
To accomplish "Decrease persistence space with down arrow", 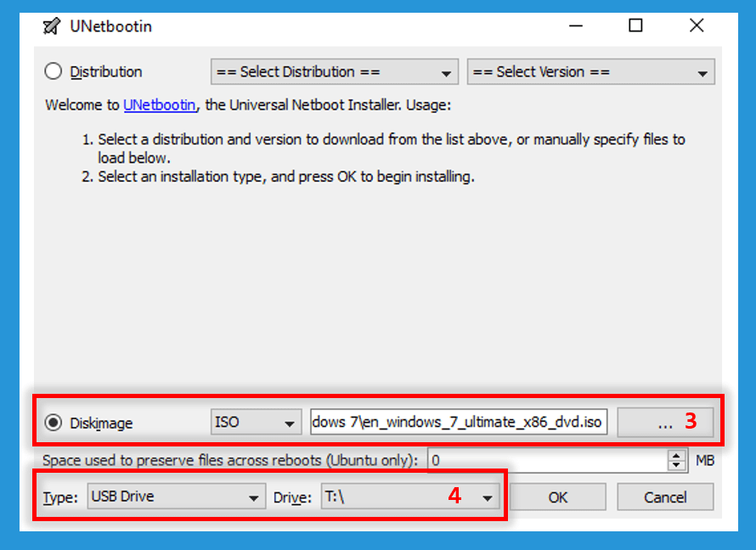I will 677,465.
